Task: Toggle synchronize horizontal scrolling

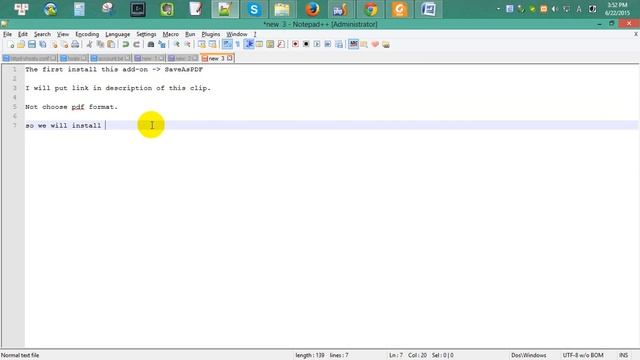Action: (x=213, y=44)
